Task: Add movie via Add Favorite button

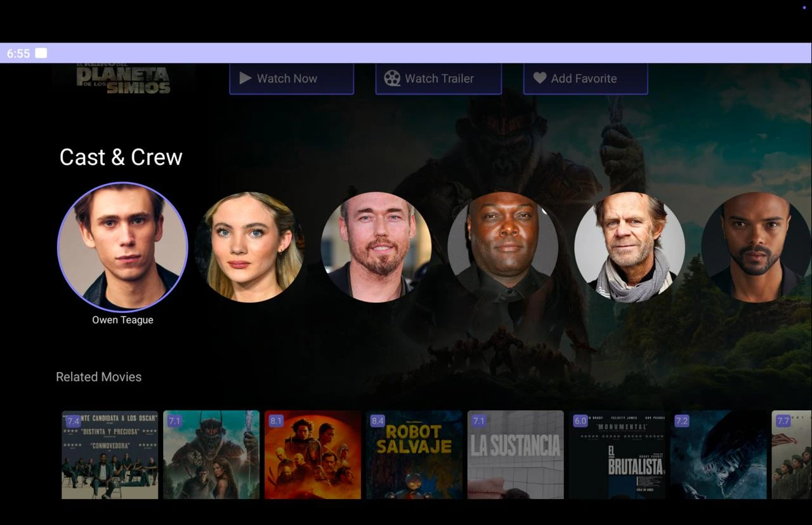Action: pyautogui.click(x=586, y=79)
